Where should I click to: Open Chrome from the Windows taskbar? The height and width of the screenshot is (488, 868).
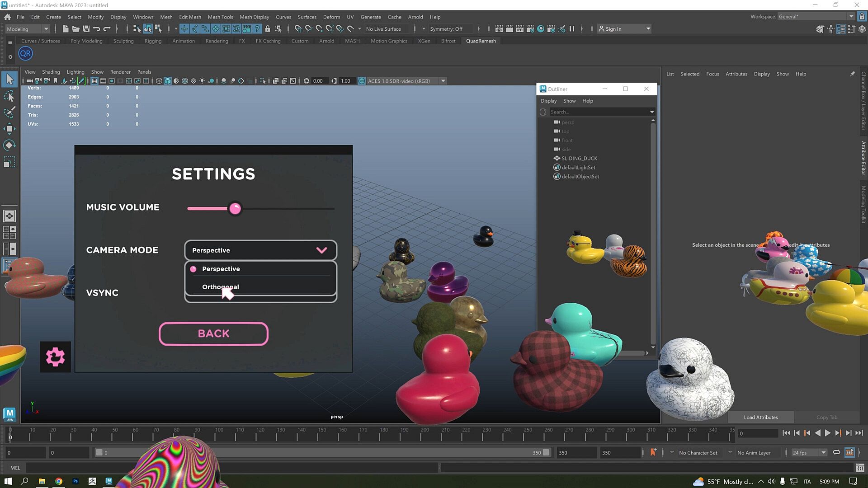[x=59, y=481]
